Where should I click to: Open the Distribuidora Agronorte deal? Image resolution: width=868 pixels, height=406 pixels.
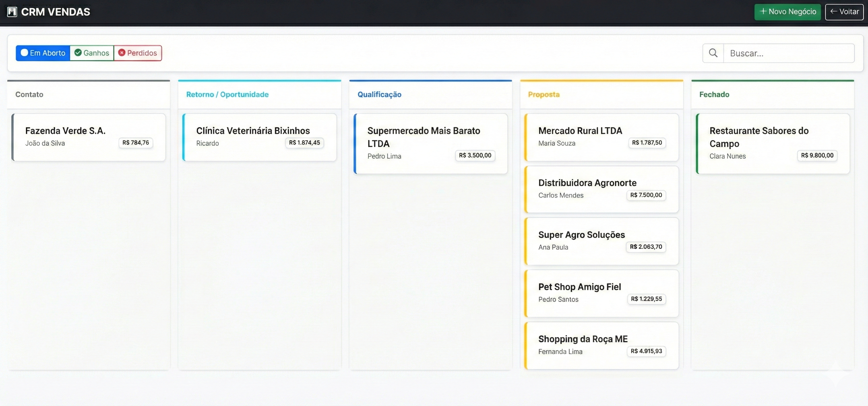pos(601,189)
